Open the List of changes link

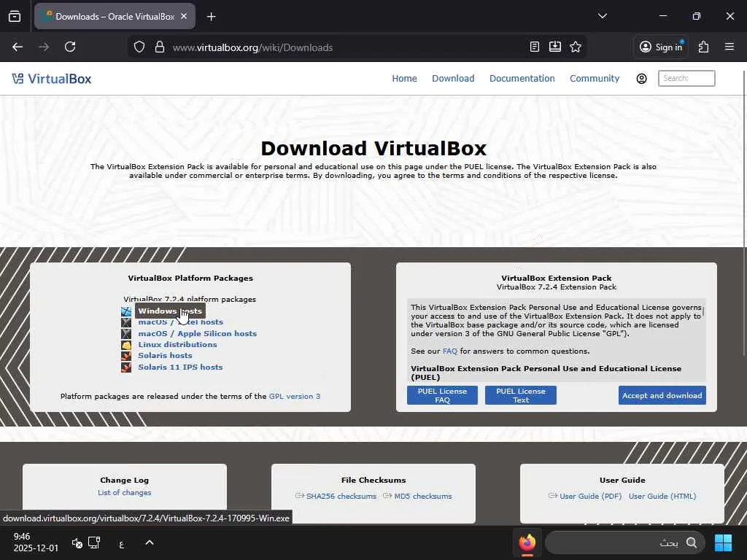124,492
